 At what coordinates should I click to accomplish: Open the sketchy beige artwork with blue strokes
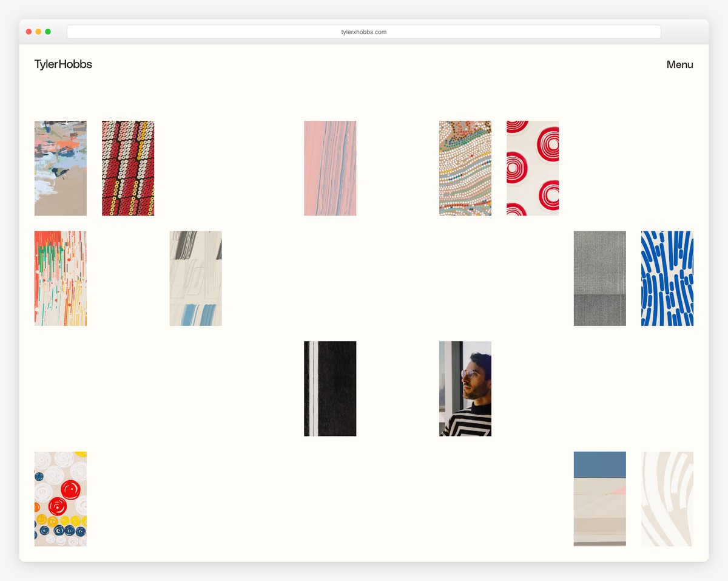tap(195, 279)
